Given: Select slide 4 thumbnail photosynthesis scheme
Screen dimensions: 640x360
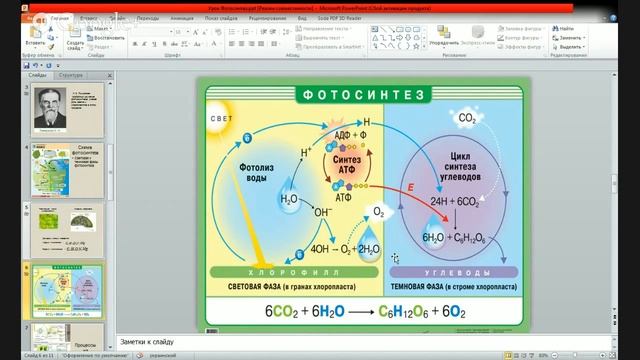Looking at the screenshot, I should (67, 170).
